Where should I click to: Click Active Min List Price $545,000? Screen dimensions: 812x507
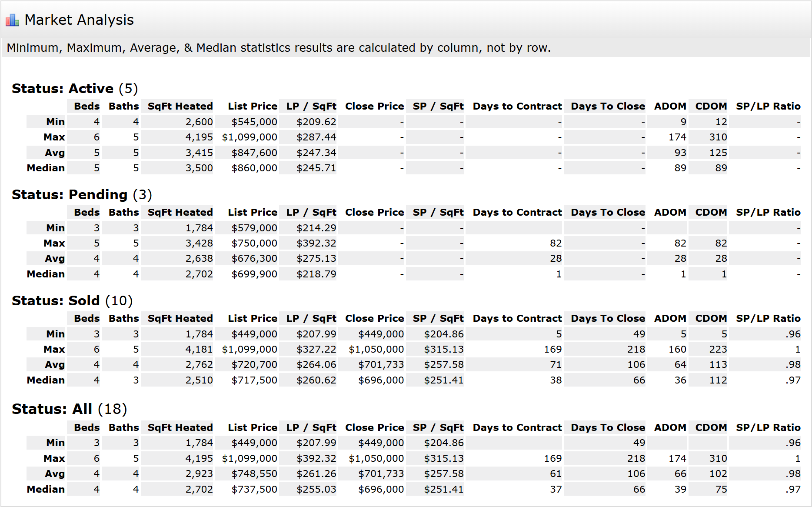click(x=254, y=122)
